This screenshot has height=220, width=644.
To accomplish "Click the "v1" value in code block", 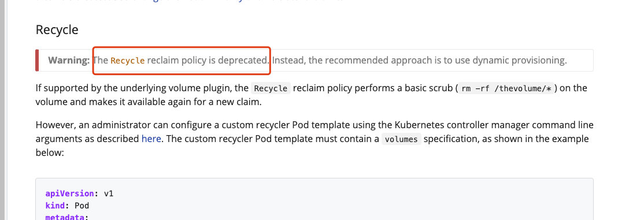I will [x=109, y=193].
